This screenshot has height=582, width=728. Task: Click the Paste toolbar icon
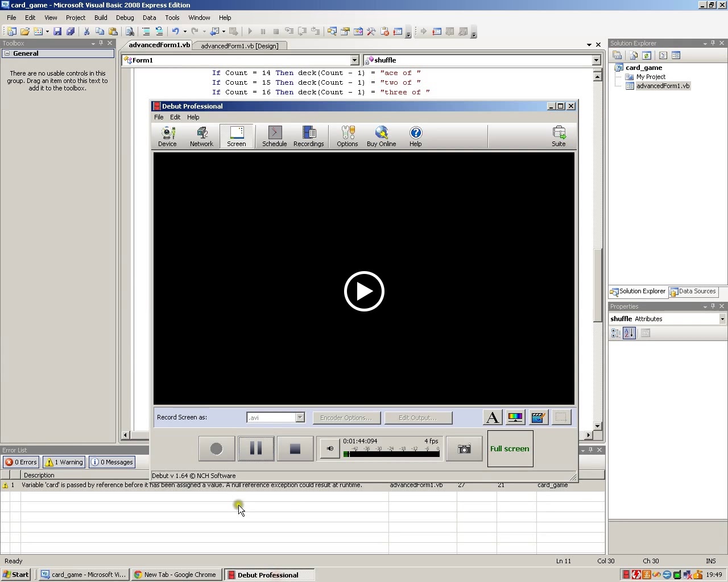click(x=113, y=32)
